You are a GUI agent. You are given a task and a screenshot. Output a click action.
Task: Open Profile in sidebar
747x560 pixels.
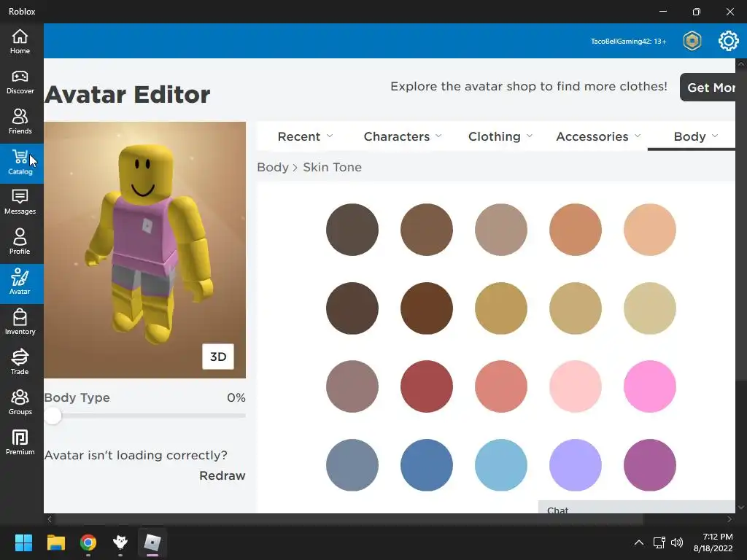click(x=20, y=242)
